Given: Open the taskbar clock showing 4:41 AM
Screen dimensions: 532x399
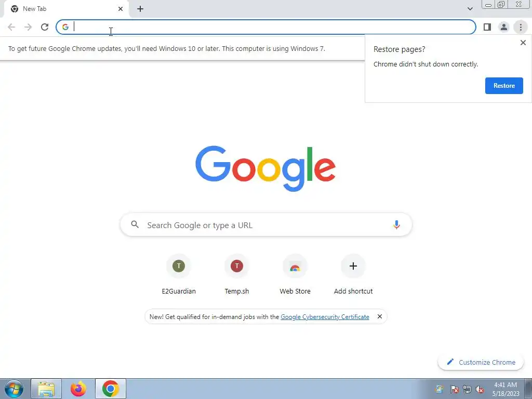Looking at the screenshot, I should tap(506, 389).
